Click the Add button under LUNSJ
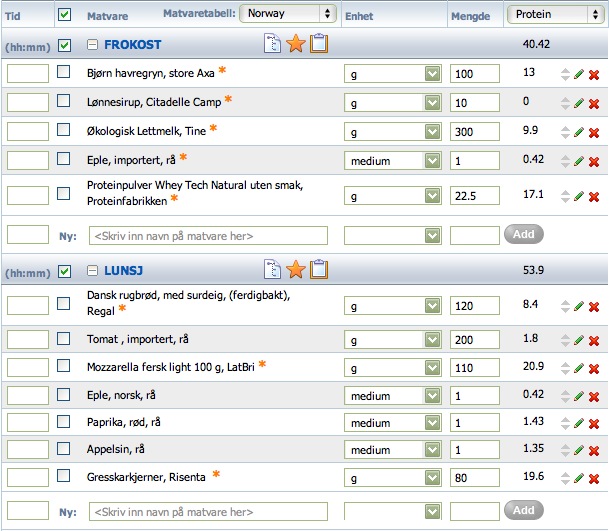The width and height of the screenshot is (609, 531). 524,510
